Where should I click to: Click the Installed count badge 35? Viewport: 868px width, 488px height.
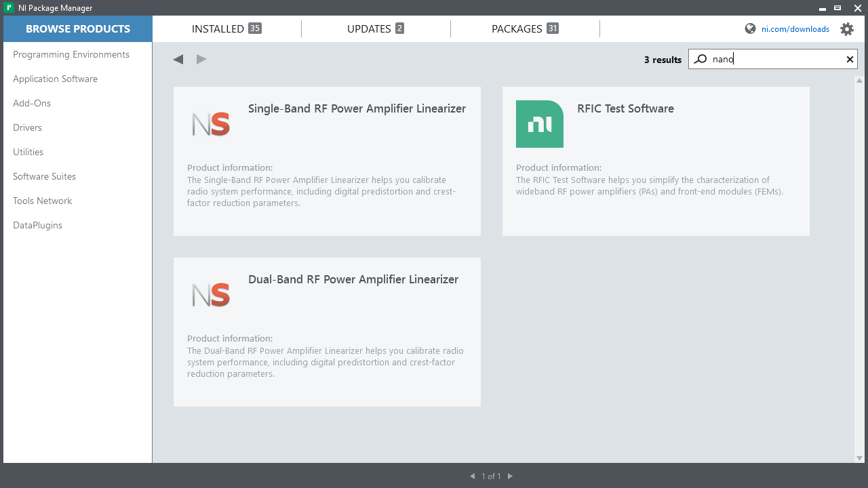pyautogui.click(x=255, y=28)
